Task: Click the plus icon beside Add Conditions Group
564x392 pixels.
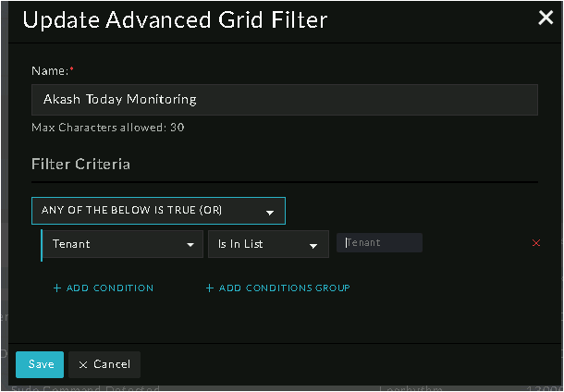Action: [209, 288]
